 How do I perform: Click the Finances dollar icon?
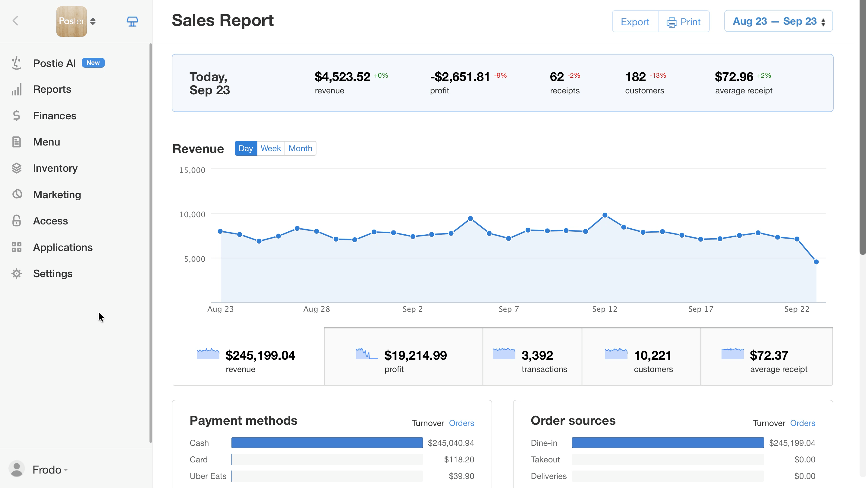coord(17,115)
